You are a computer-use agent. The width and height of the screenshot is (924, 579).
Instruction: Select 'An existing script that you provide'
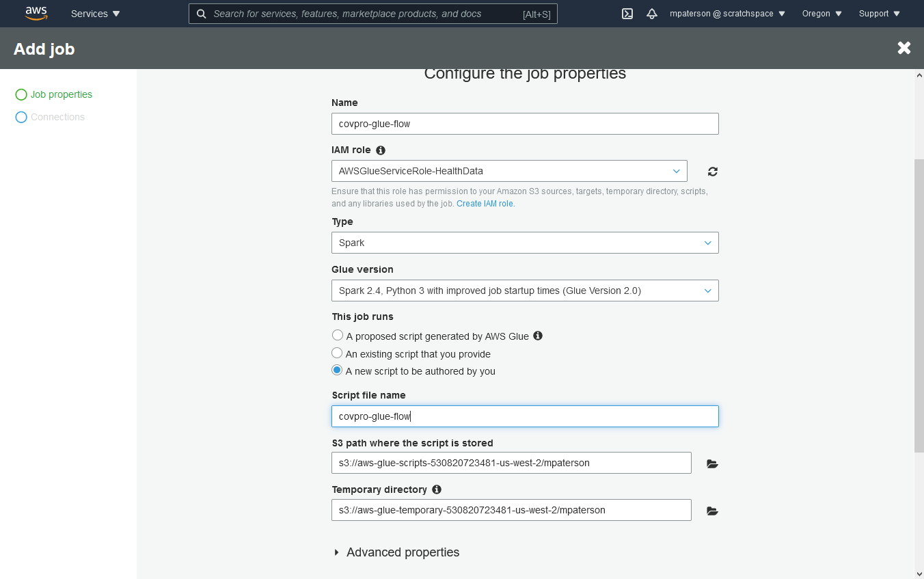pyautogui.click(x=337, y=353)
